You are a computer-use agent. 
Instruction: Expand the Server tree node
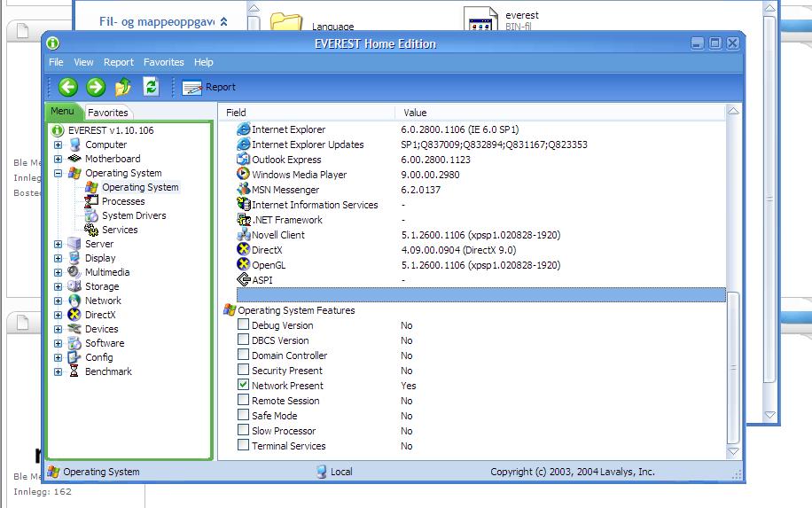click(58, 244)
